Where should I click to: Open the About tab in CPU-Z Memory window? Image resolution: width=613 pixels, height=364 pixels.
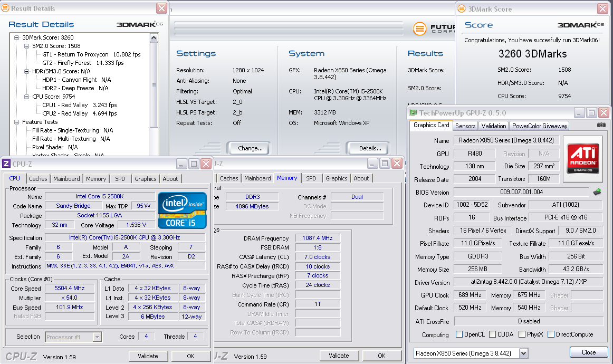coord(361,178)
